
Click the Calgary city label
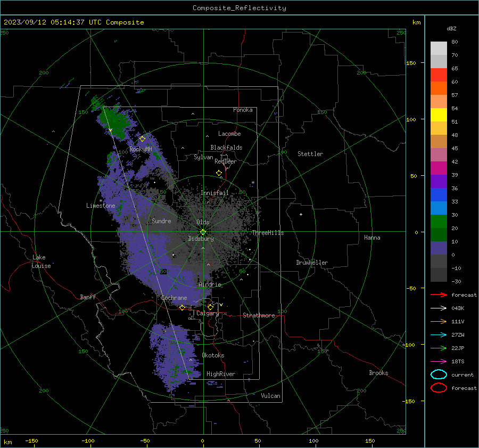pos(208,313)
